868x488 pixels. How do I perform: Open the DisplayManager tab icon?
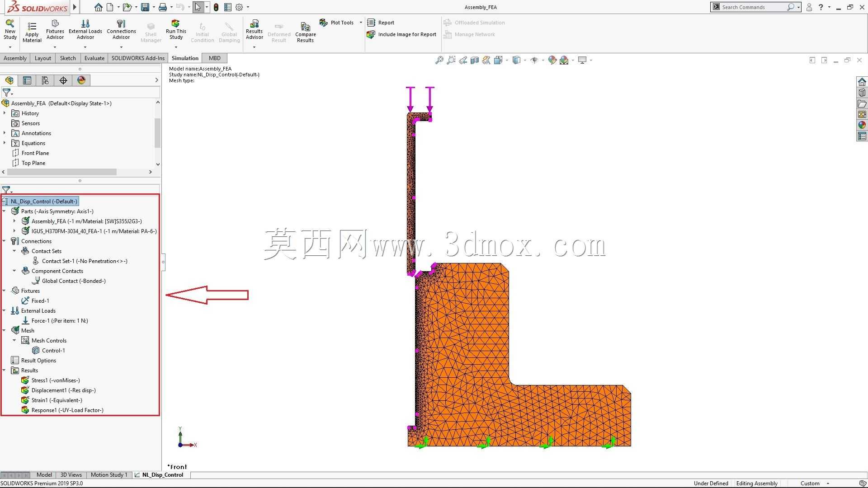81,80
